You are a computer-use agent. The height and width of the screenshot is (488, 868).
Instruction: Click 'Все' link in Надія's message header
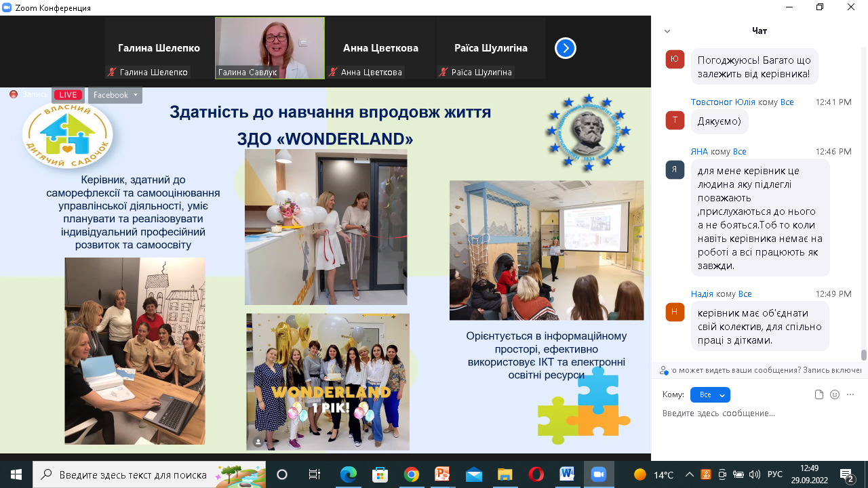(745, 294)
